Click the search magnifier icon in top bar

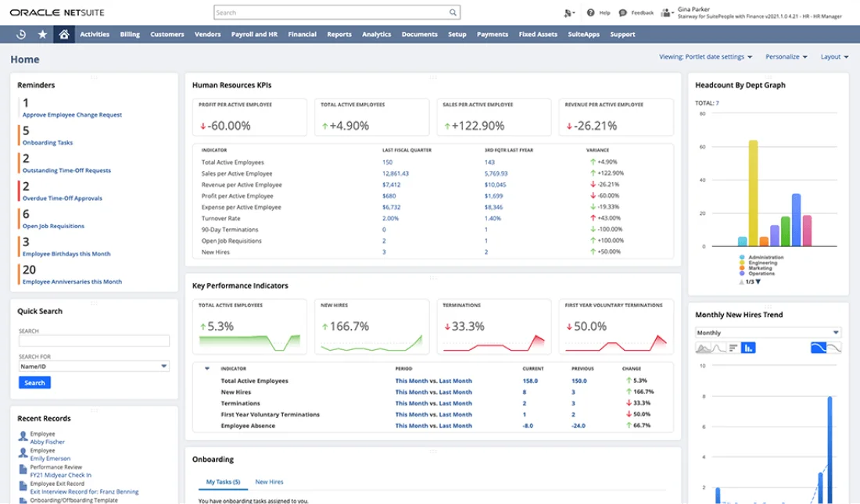coord(453,13)
